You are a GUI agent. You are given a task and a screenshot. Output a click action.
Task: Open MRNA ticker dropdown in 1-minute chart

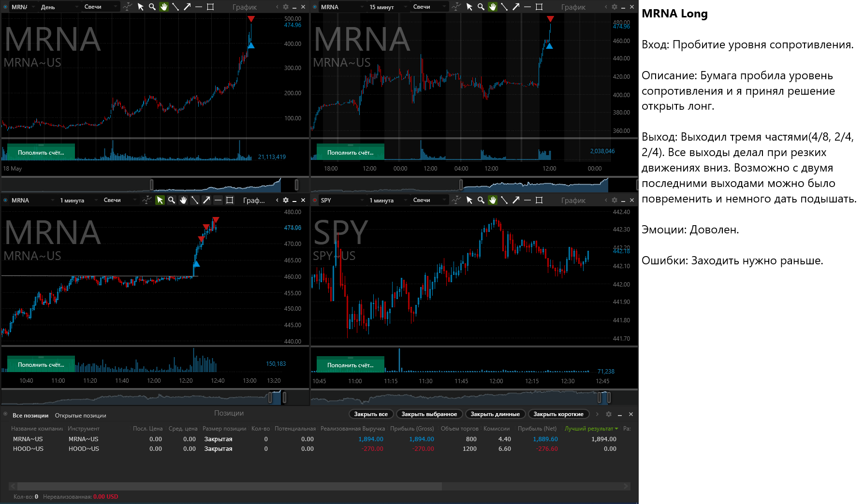(32, 200)
